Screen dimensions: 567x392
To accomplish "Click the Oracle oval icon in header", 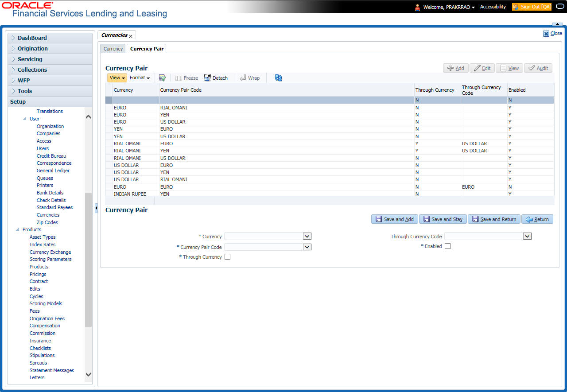I will pyautogui.click(x=559, y=7).
